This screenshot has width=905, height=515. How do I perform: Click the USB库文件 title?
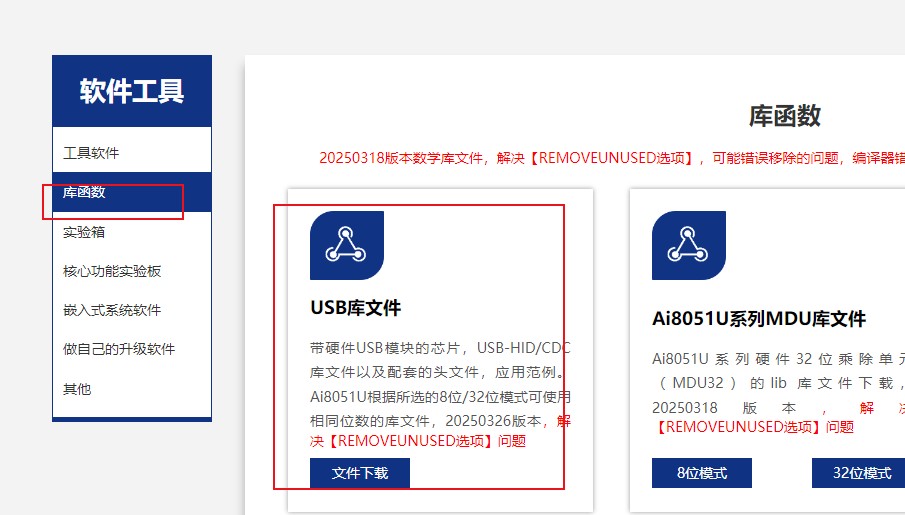point(356,308)
